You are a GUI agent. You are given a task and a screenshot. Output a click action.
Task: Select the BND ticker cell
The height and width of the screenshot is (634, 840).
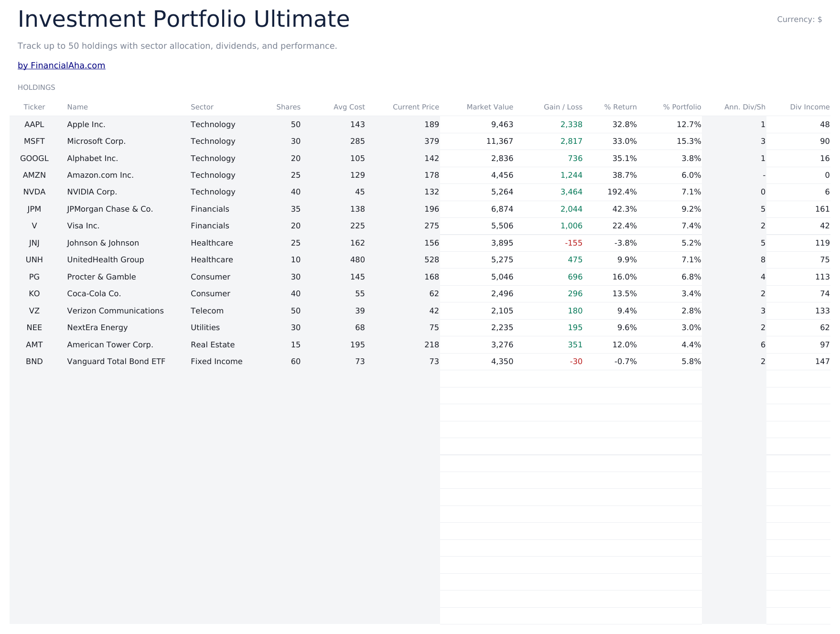coord(34,362)
